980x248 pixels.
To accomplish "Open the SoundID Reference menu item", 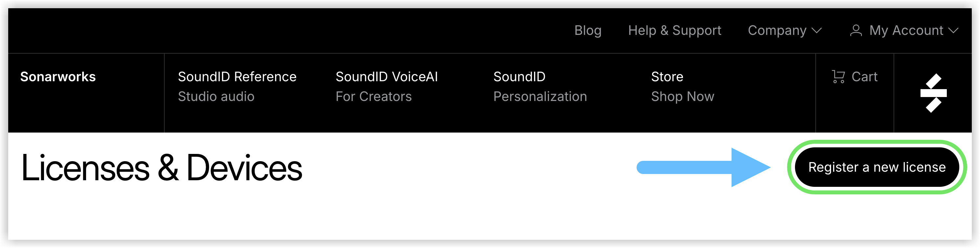I will (237, 77).
